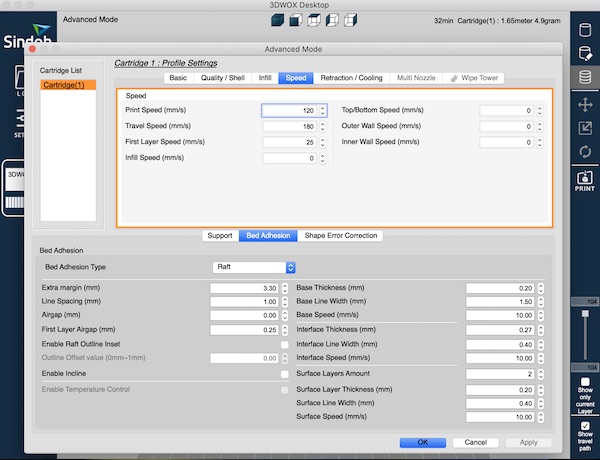This screenshot has width=600, height=460.
Task: Select the third wireframe cube view icon
Action: 314,20
